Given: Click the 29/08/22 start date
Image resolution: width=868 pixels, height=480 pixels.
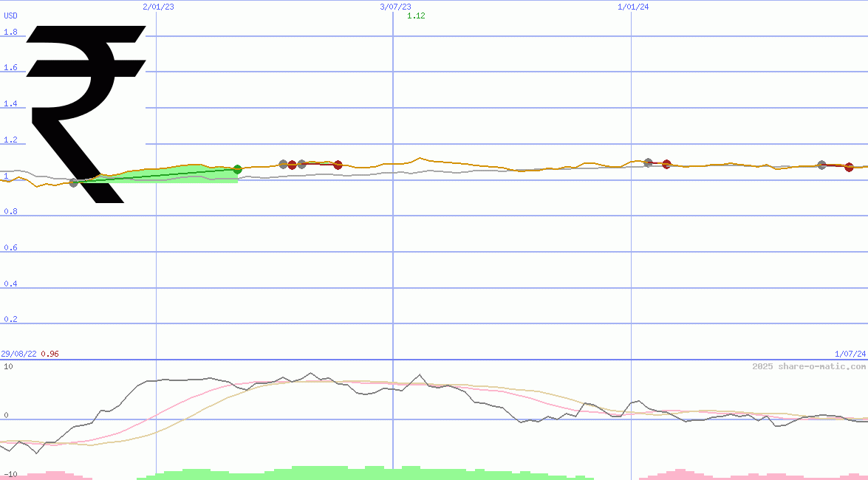Looking at the screenshot, I should pos(18,354).
